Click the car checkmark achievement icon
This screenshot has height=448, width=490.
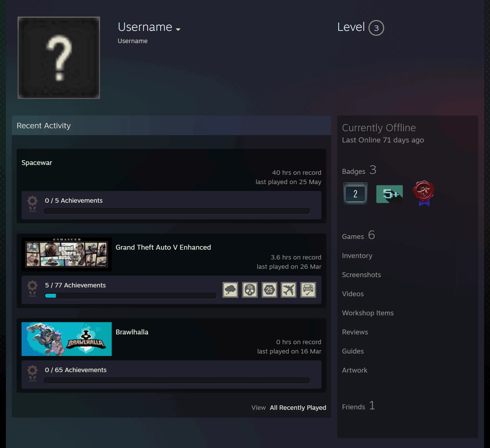point(308,290)
